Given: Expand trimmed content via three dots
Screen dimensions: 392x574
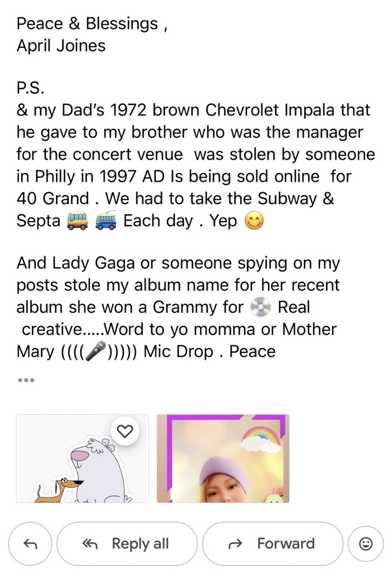Looking at the screenshot, I should click(26, 379).
